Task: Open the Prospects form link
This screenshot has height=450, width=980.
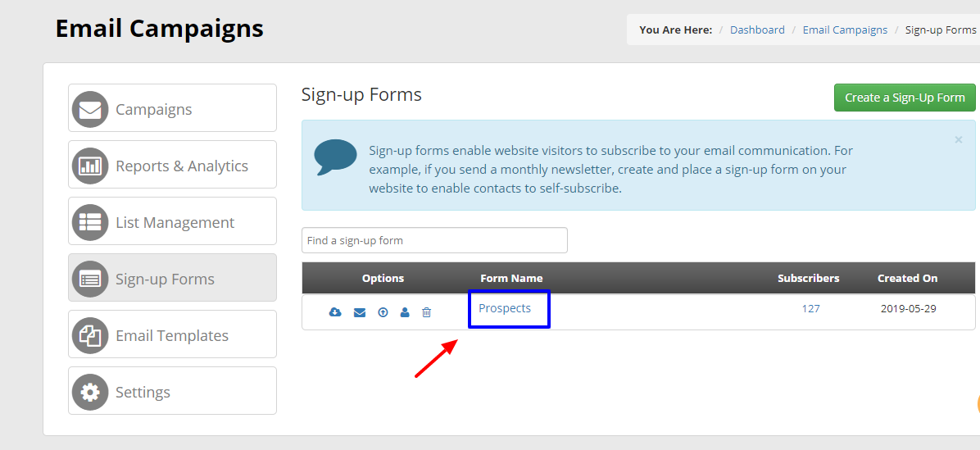Action: pyautogui.click(x=505, y=308)
